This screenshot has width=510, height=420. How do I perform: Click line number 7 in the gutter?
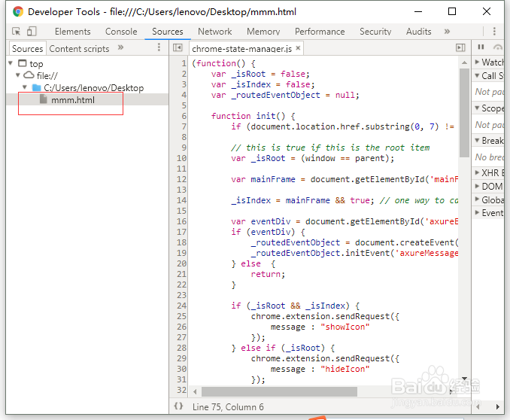point(184,126)
